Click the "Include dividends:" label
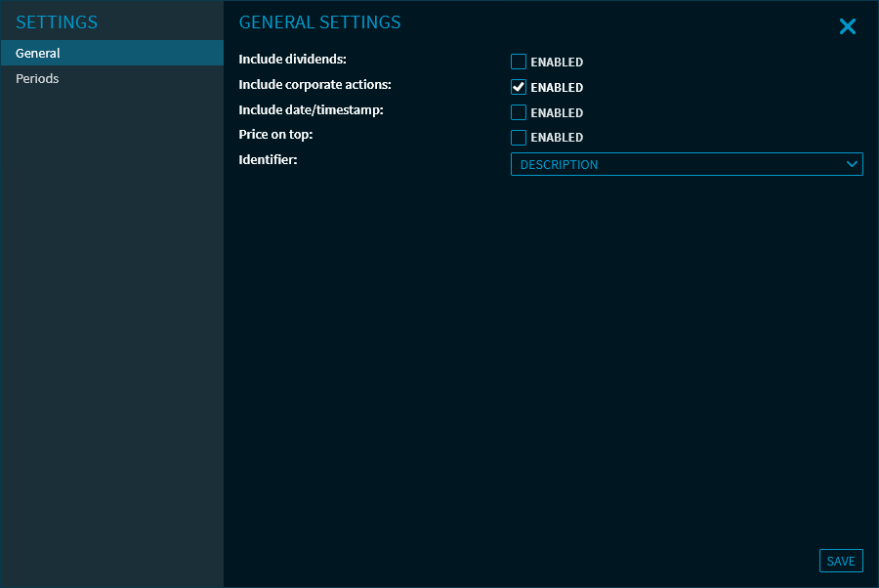 pyautogui.click(x=292, y=60)
